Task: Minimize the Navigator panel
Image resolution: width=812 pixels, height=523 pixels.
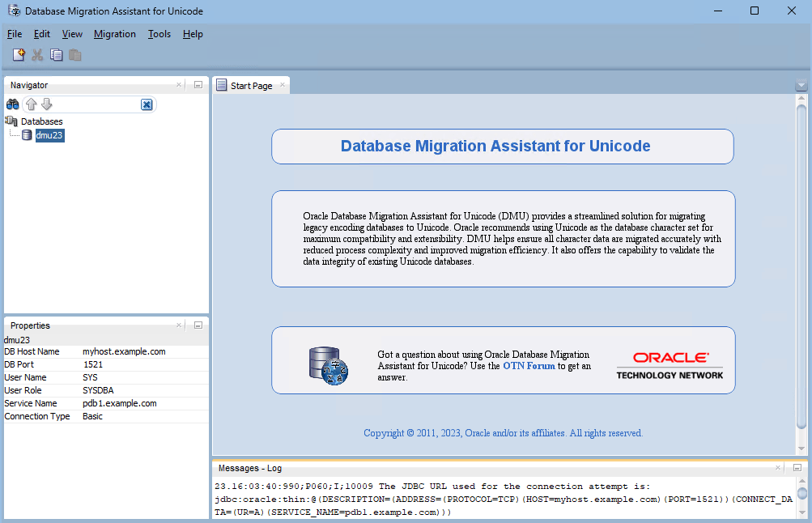Action: pyautogui.click(x=198, y=85)
